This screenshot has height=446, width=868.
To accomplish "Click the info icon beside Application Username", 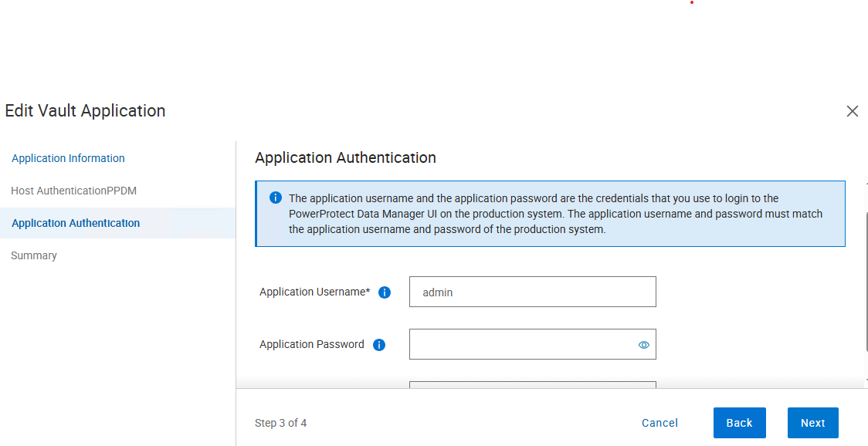I will point(385,292).
